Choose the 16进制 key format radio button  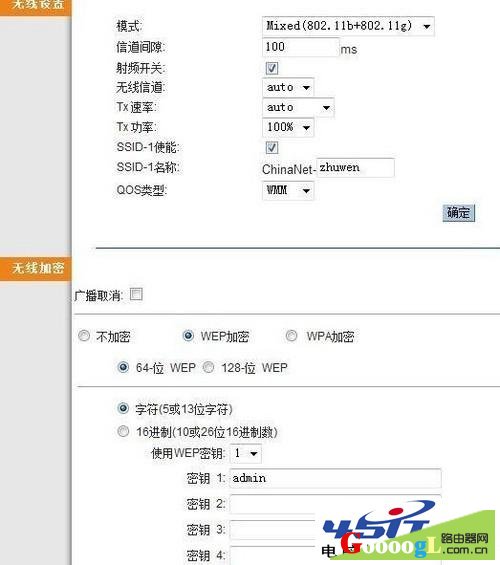(123, 431)
